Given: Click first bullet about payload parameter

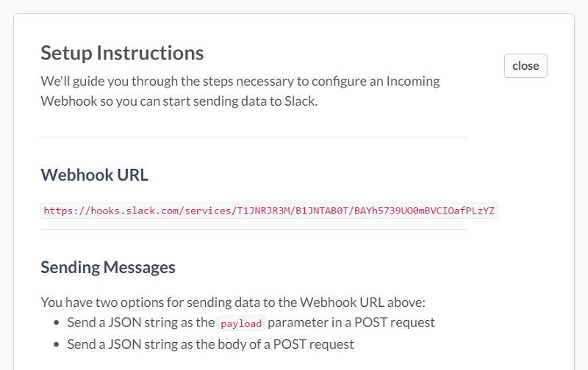Looking at the screenshot, I should [x=251, y=322].
